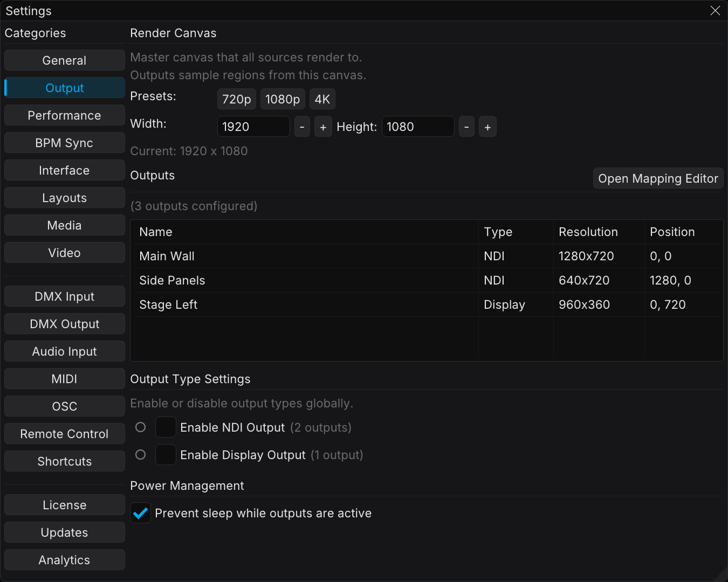
Task: Open the License category
Action: click(x=65, y=505)
